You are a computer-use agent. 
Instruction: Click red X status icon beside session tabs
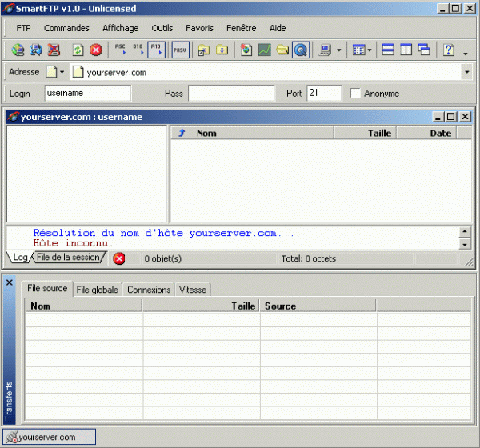click(119, 258)
